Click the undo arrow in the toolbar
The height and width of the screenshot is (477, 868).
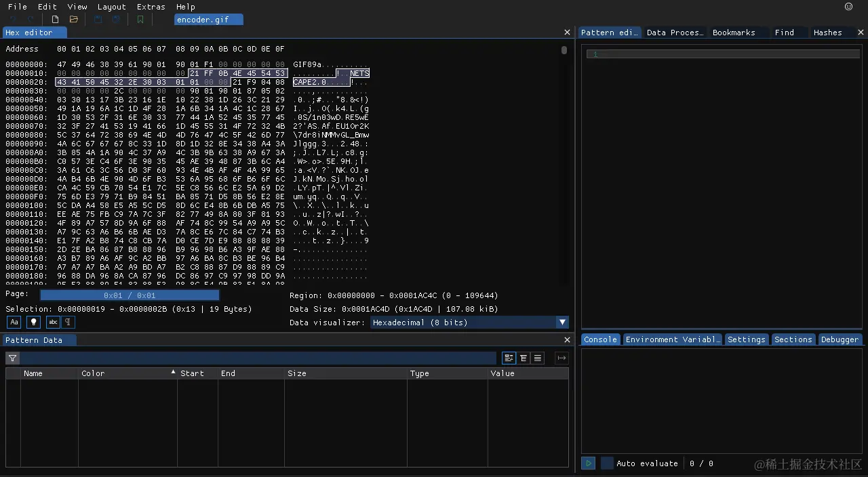click(x=12, y=20)
